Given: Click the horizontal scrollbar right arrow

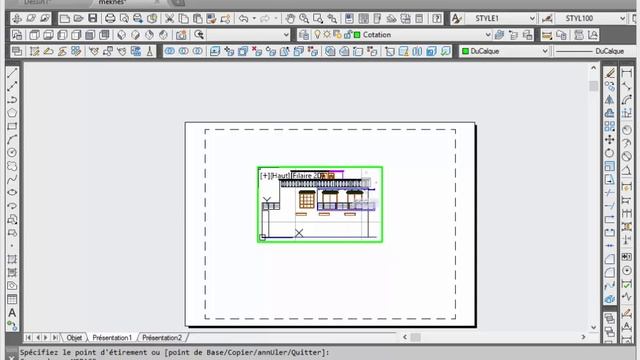Looking at the screenshot, I should 583,337.
